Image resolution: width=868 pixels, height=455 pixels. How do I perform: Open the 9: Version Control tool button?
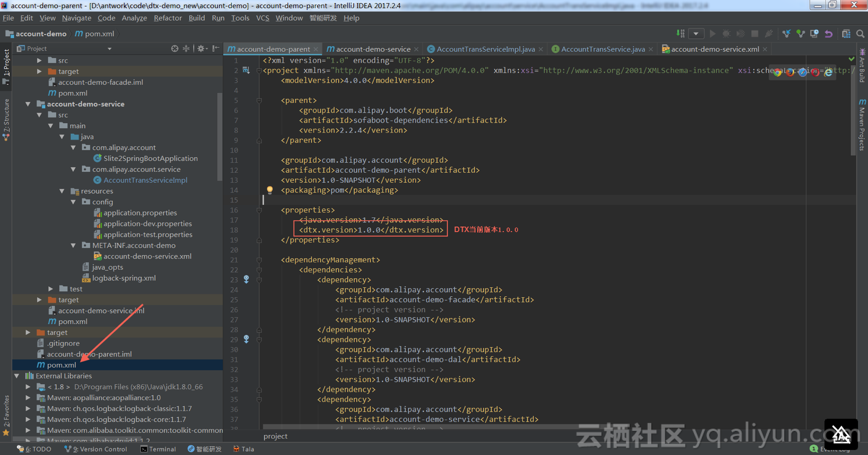(96, 449)
